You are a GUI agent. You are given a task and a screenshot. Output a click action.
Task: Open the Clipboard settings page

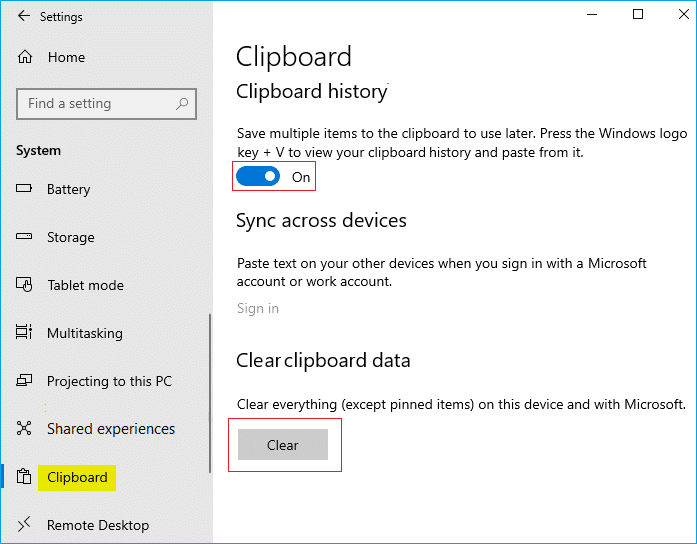(x=77, y=477)
